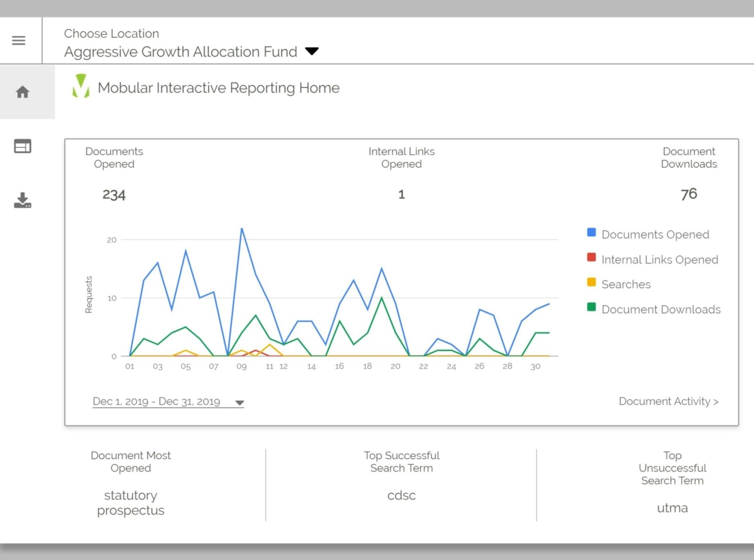
Task: Click the red Internal Links Opened legend square
Action: coord(590,257)
